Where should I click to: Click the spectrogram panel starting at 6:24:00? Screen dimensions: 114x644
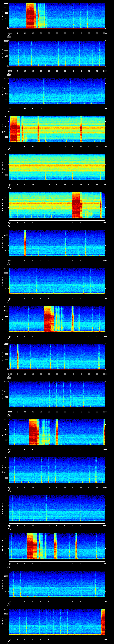57,91
